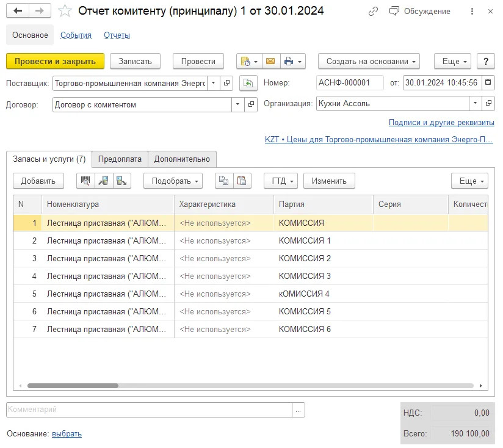
Task: Paste rows with clipboard icon
Action: 242,181
